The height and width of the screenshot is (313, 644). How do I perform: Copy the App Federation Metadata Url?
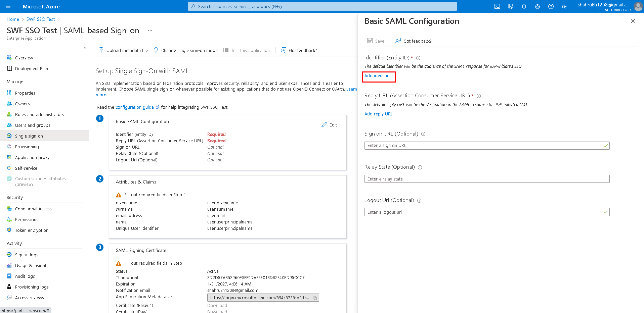point(315,298)
